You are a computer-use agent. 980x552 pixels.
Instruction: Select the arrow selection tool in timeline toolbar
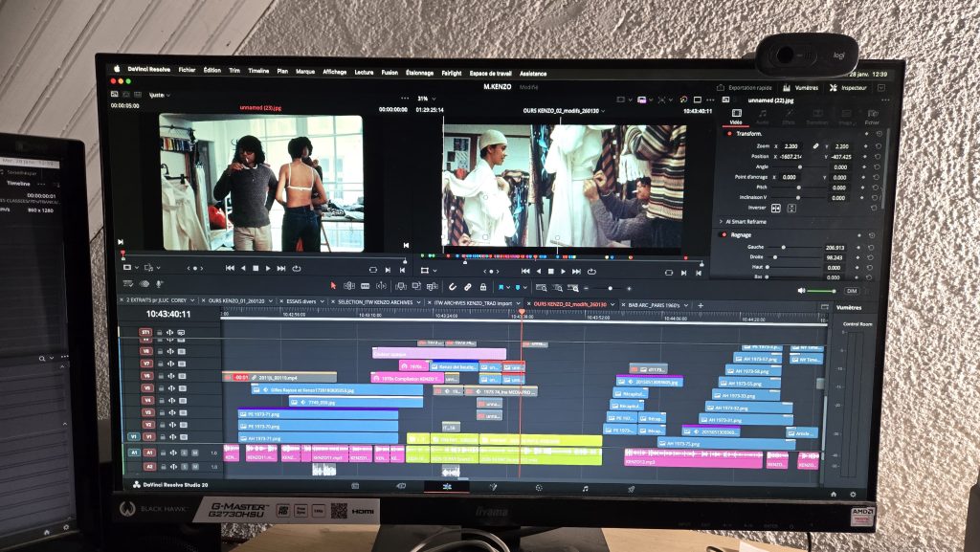333,286
